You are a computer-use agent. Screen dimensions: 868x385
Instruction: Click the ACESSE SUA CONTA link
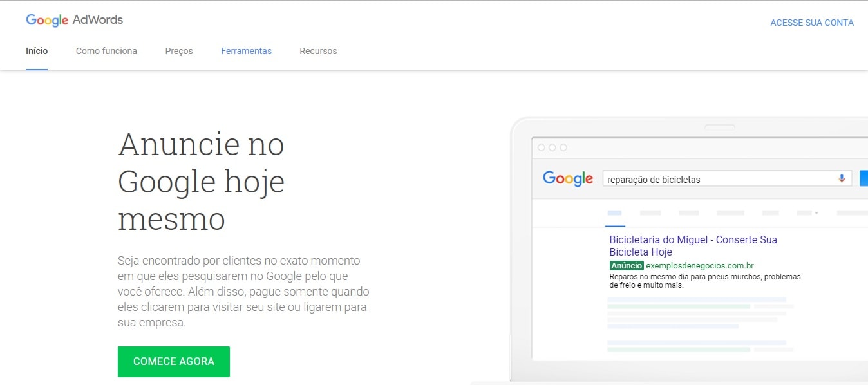pyautogui.click(x=812, y=23)
